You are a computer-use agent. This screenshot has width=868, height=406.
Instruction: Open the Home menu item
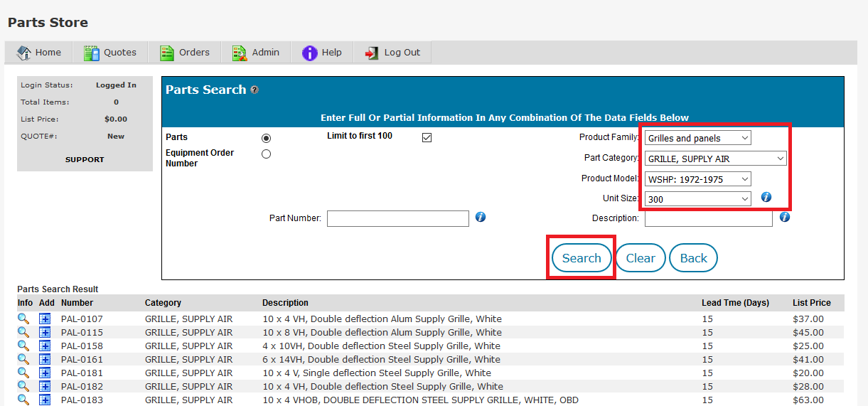pos(38,53)
